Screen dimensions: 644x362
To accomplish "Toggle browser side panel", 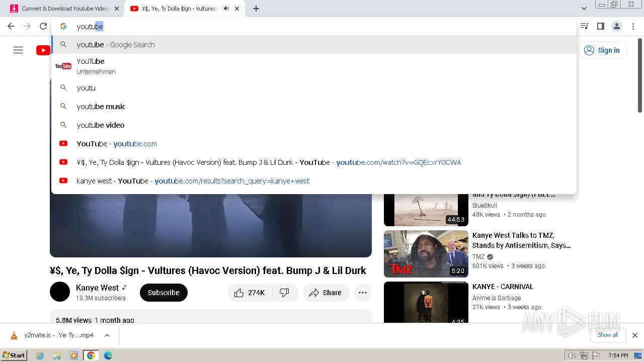I will [x=600, y=26].
